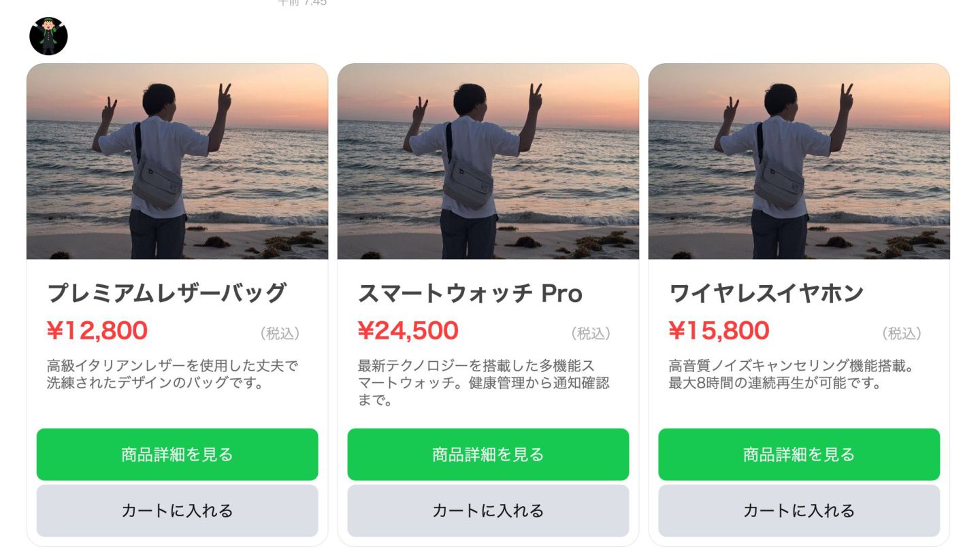Screen dimensions: 980x551
Task: Open the Smart Watch Pro product photo
Action: tap(488, 161)
